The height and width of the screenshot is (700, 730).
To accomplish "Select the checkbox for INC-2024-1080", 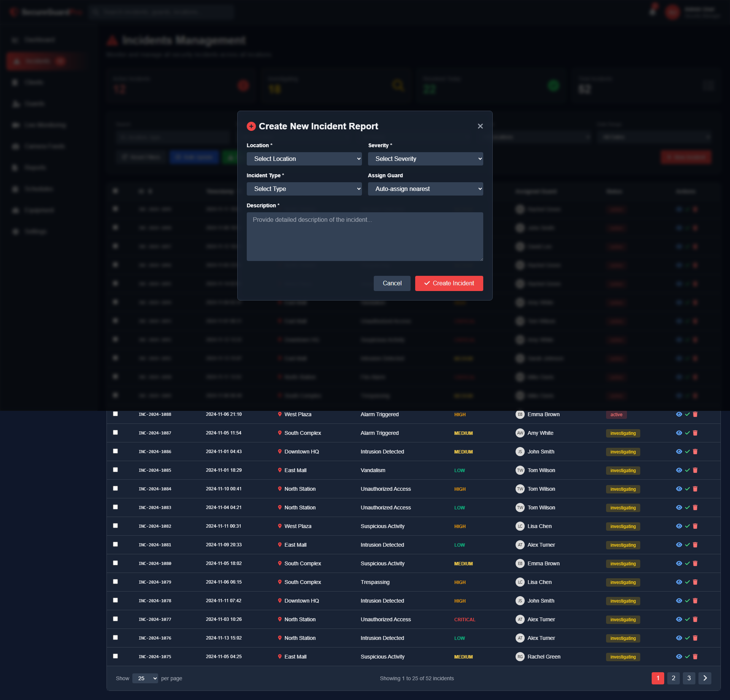I will pos(115,563).
